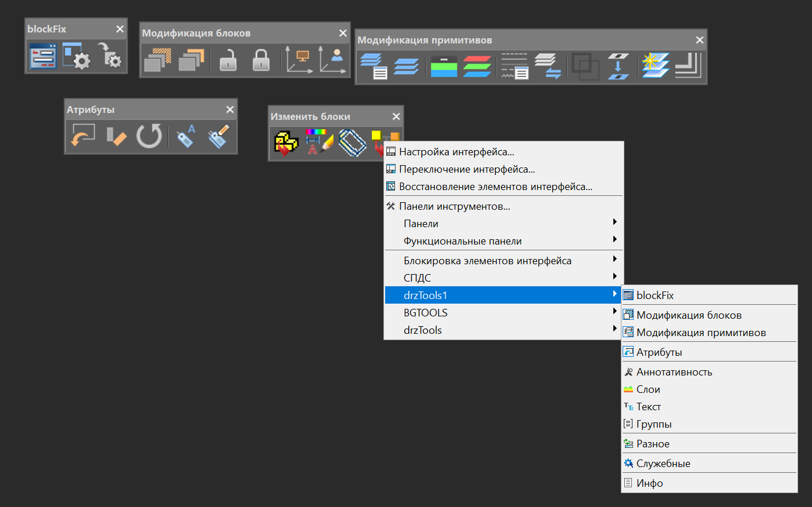Click the axes with person icon
This screenshot has width=812, height=507.
coord(332,60)
